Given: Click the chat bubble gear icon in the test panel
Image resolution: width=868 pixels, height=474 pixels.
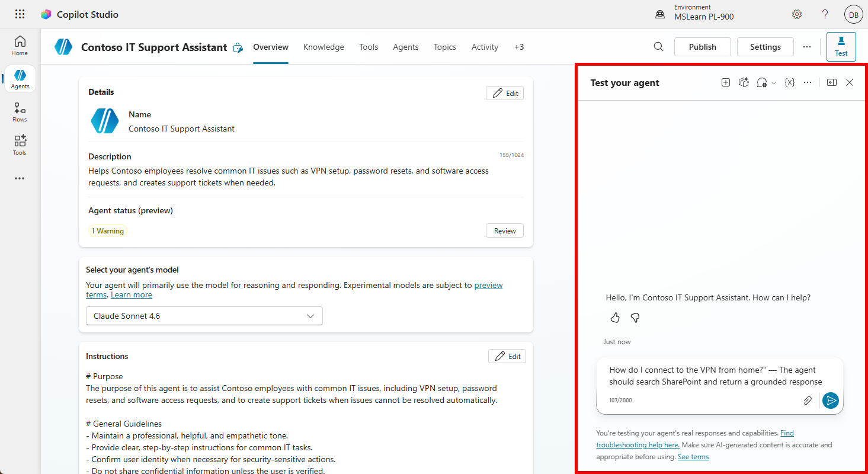Looking at the screenshot, I should [x=762, y=83].
